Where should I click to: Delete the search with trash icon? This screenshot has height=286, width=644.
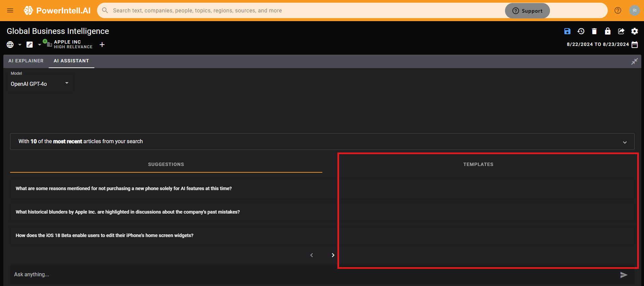point(594,31)
